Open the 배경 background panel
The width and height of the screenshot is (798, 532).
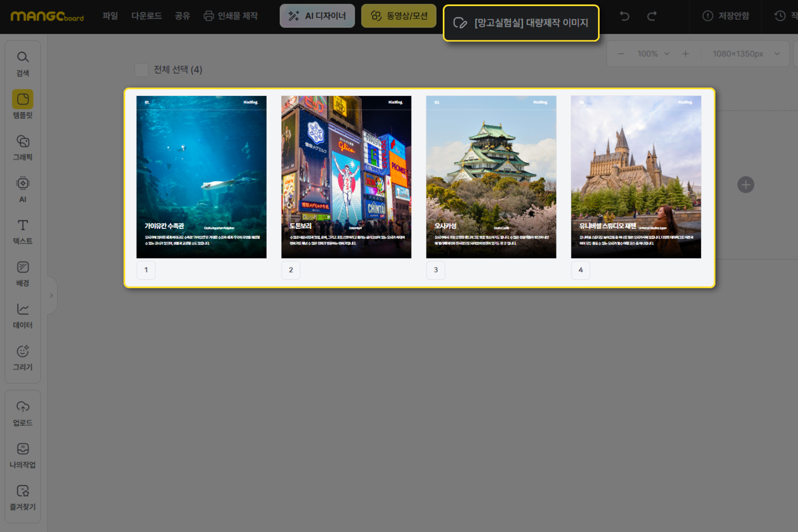(x=23, y=274)
